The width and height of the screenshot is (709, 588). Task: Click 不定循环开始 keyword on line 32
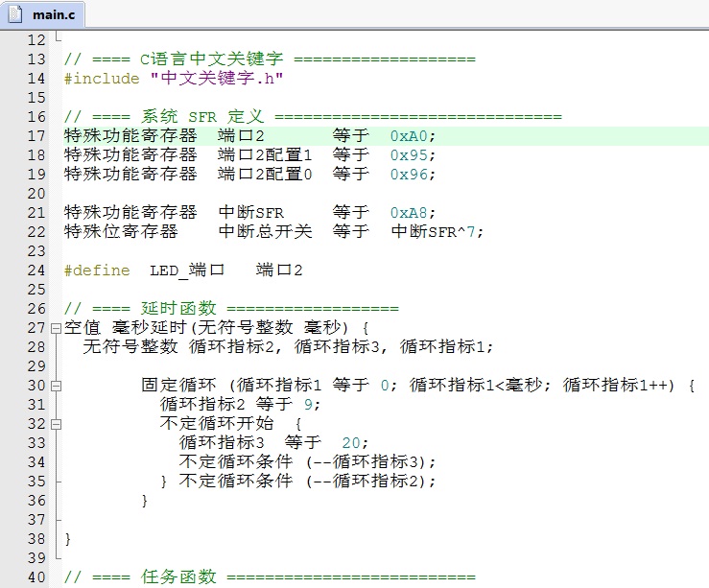(x=217, y=423)
